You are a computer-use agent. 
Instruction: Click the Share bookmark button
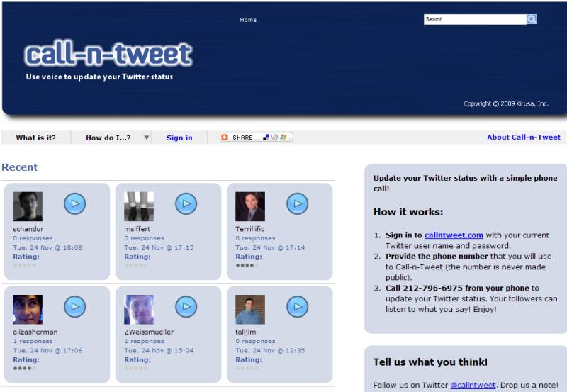(257, 138)
